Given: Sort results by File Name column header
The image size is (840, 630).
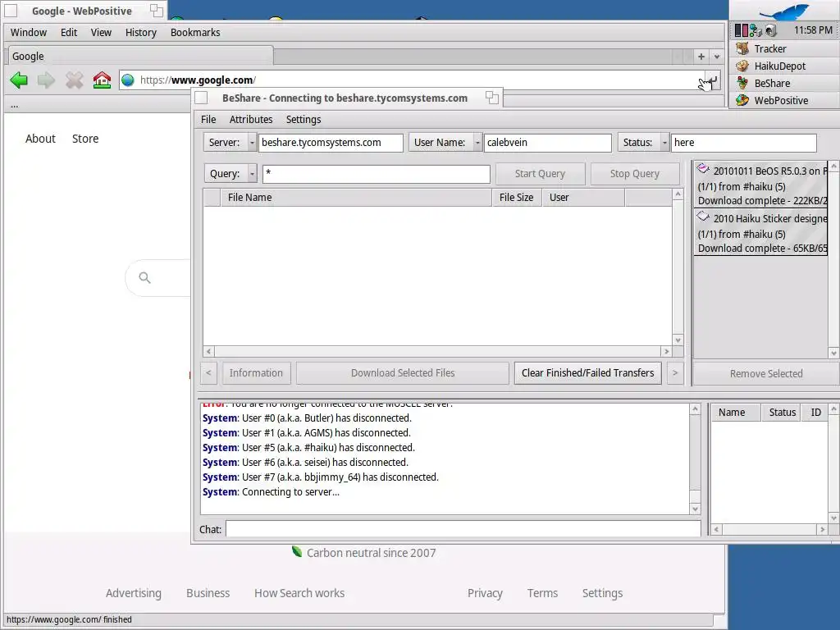Looking at the screenshot, I should [x=356, y=198].
